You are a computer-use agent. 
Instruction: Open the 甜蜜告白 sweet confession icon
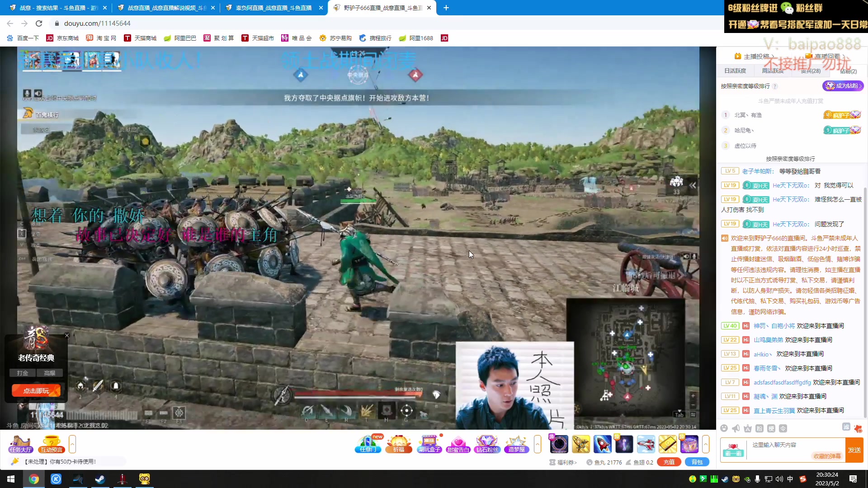(458, 444)
